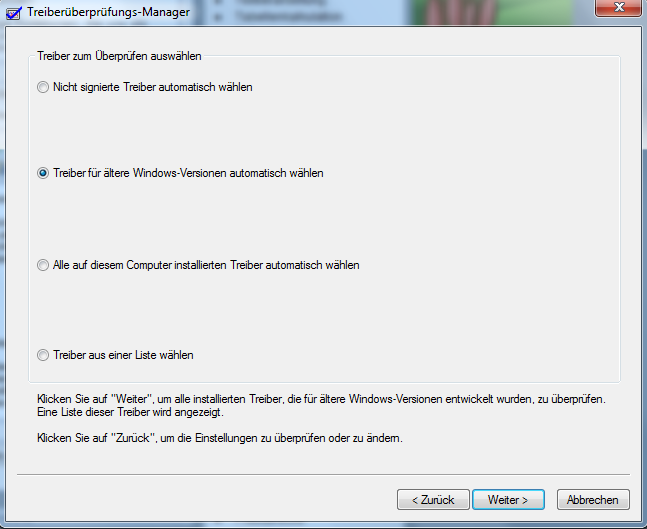Click the 'Treiber zum Überprüfen auswählen' group label
Image resolution: width=647 pixels, height=529 pixels.
tap(119, 56)
